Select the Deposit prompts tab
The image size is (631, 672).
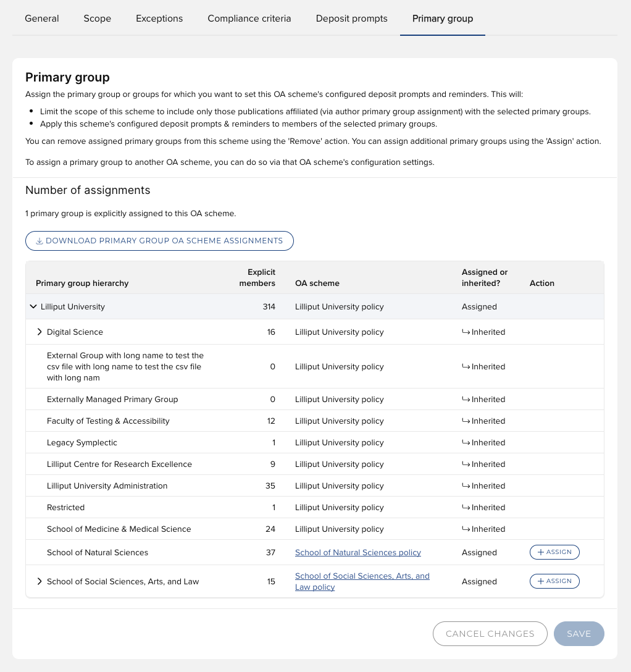click(x=352, y=19)
